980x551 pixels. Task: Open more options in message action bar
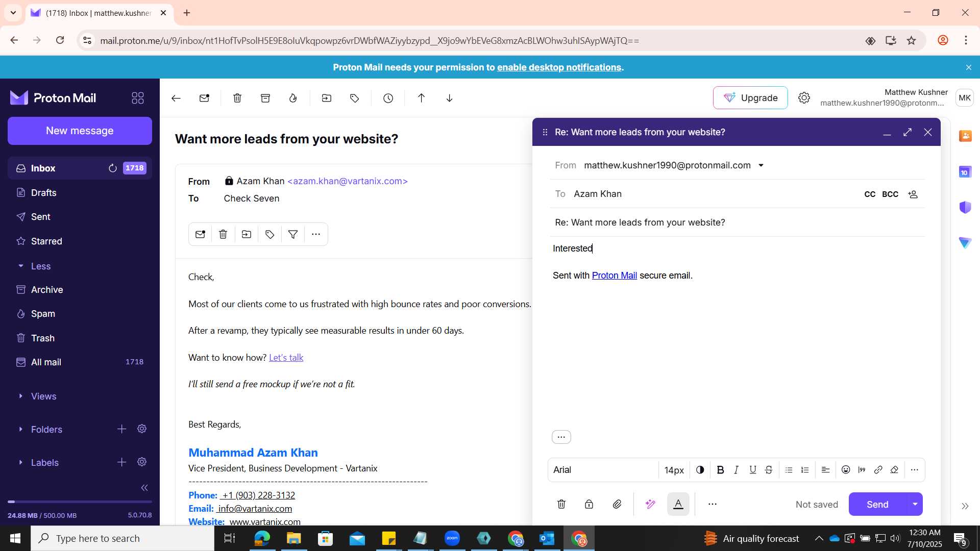point(316,234)
